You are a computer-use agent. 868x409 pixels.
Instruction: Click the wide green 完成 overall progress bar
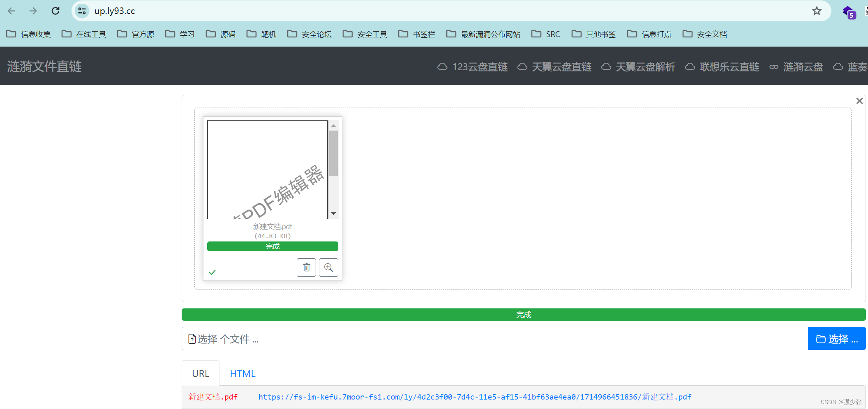(524, 315)
